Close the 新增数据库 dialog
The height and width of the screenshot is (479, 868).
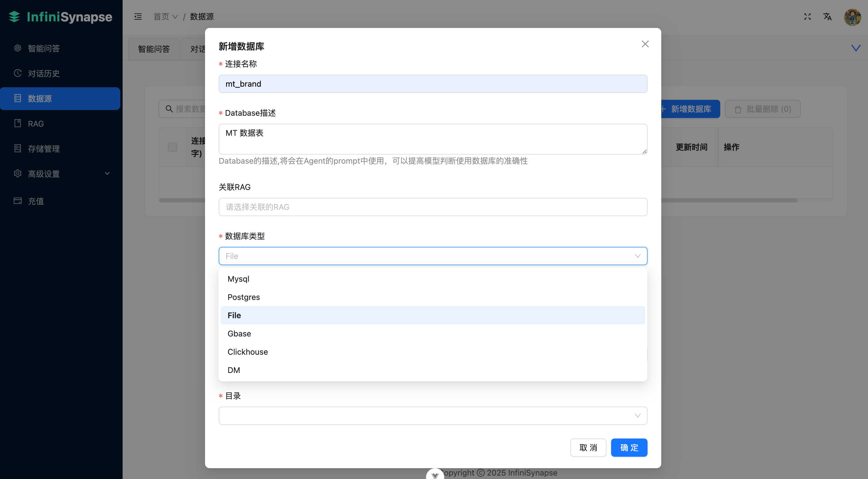pos(645,44)
